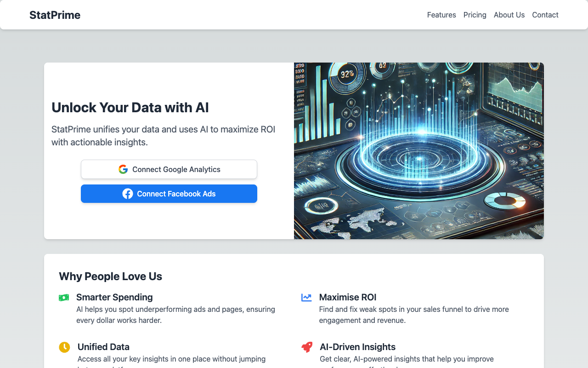Click the StatPrime logo in the header
Screen dimensions: 588x368
(55, 15)
